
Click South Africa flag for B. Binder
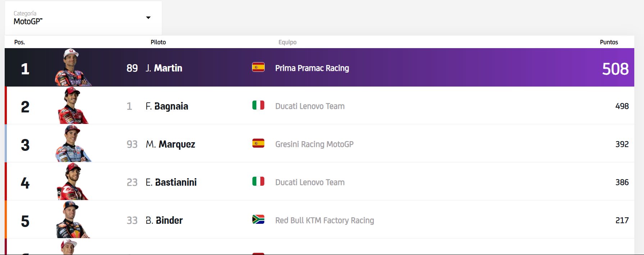click(258, 219)
